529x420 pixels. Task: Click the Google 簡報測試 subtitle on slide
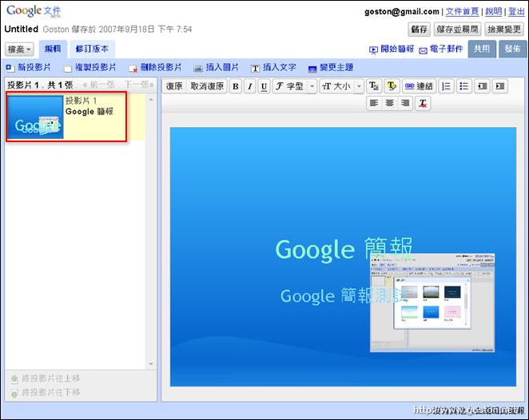click(x=344, y=296)
